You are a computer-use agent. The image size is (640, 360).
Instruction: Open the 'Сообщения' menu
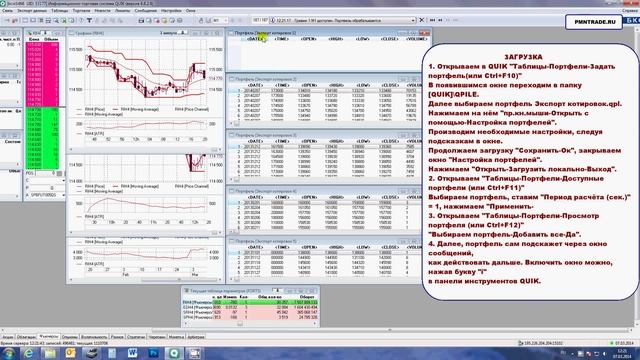click(145, 11)
